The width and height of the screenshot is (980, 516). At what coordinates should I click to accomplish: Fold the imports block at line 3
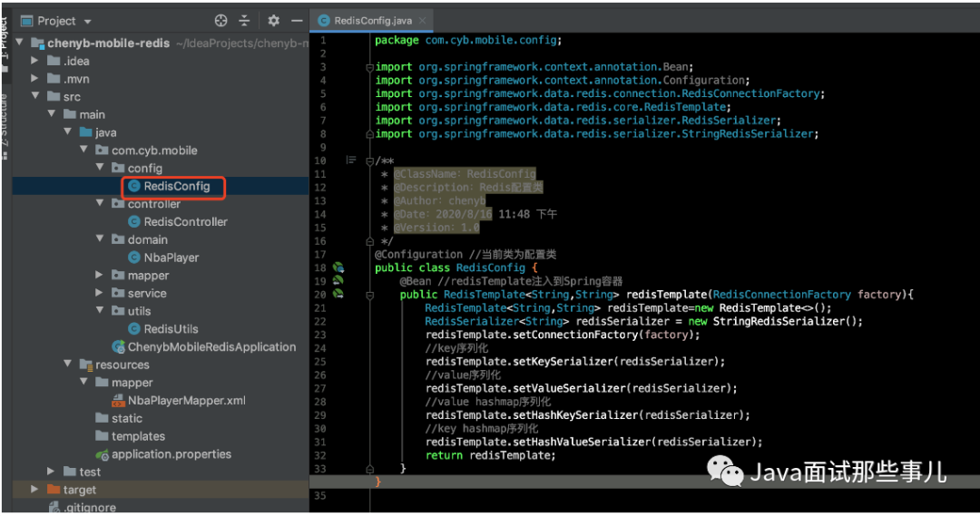[x=369, y=67]
